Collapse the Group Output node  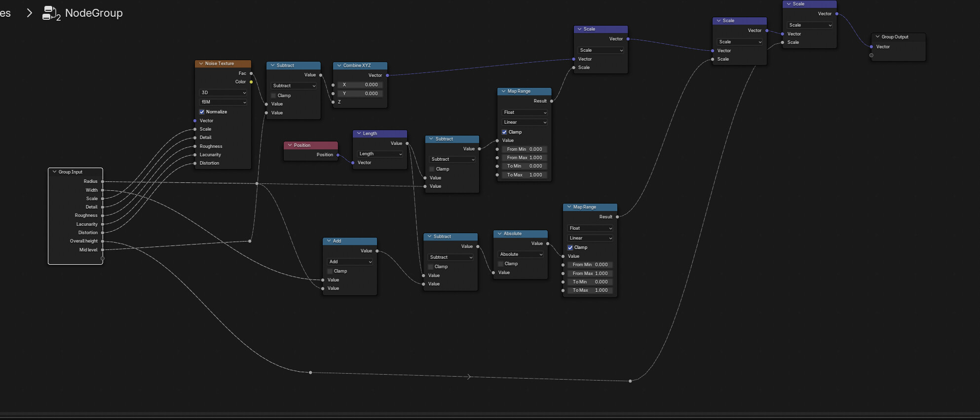877,37
